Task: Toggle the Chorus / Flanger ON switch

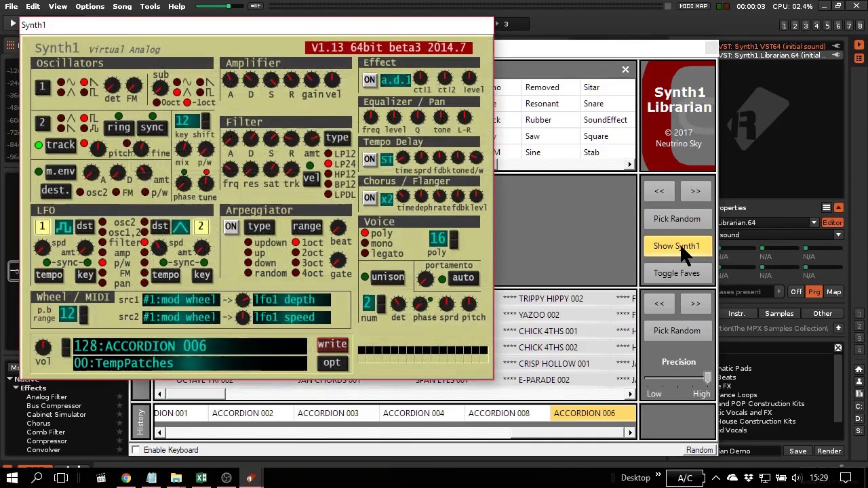Action: tap(370, 198)
